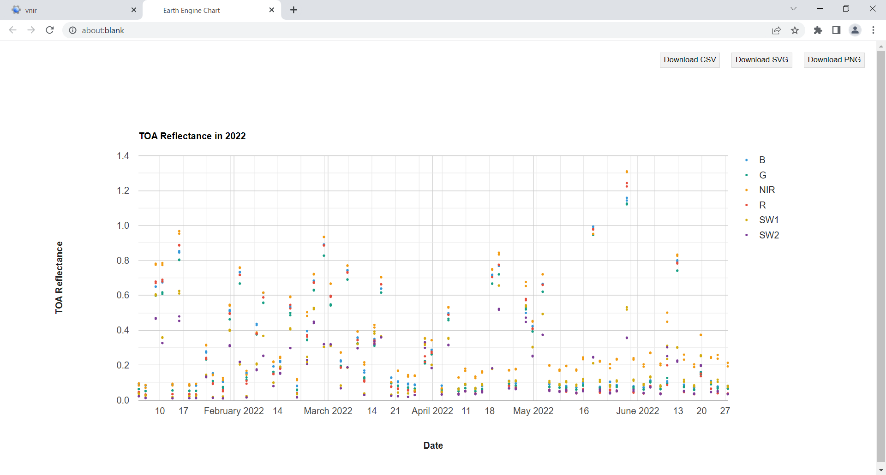Click the site info icon in address bar

pos(72,30)
